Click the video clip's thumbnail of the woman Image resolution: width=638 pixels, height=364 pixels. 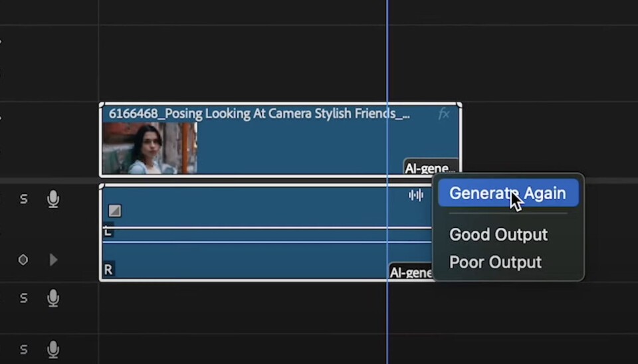150,148
